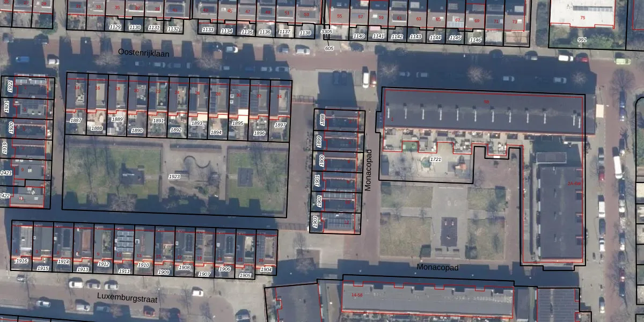Select parcel label 1904
Viewport: 644px width, 322px height.
tap(266, 270)
